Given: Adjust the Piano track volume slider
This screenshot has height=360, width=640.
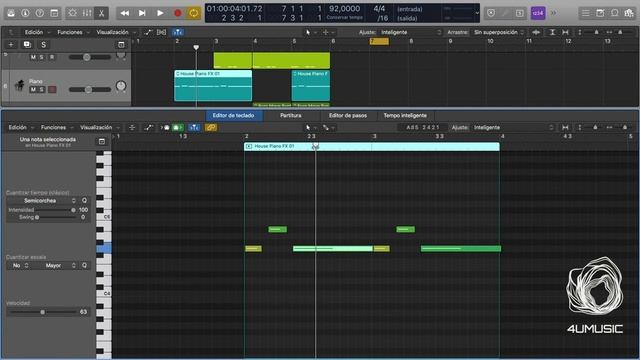Looking at the screenshot, I should click(90, 89).
